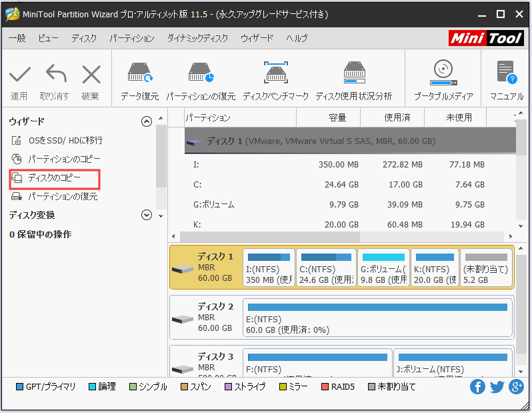Click the 適用 (Apply) checkmark icon
This screenshot has width=532, height=413.
click(20, 74)
